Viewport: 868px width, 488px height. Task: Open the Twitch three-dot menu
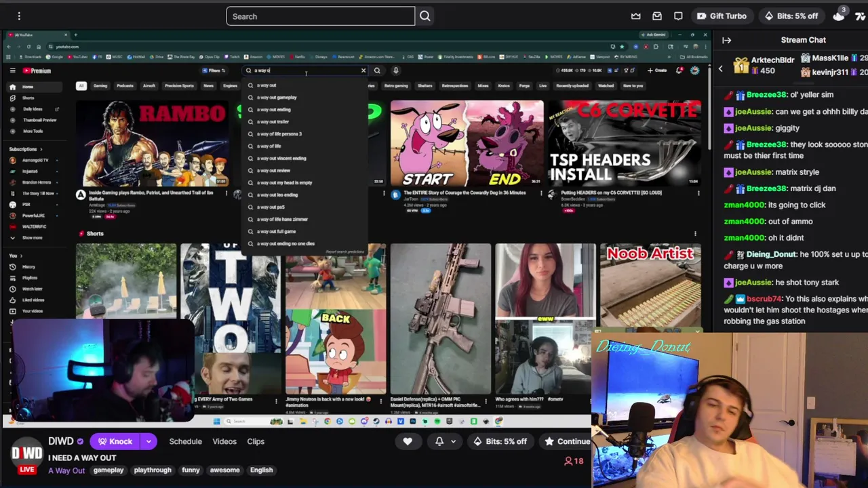tap(19, 16)
